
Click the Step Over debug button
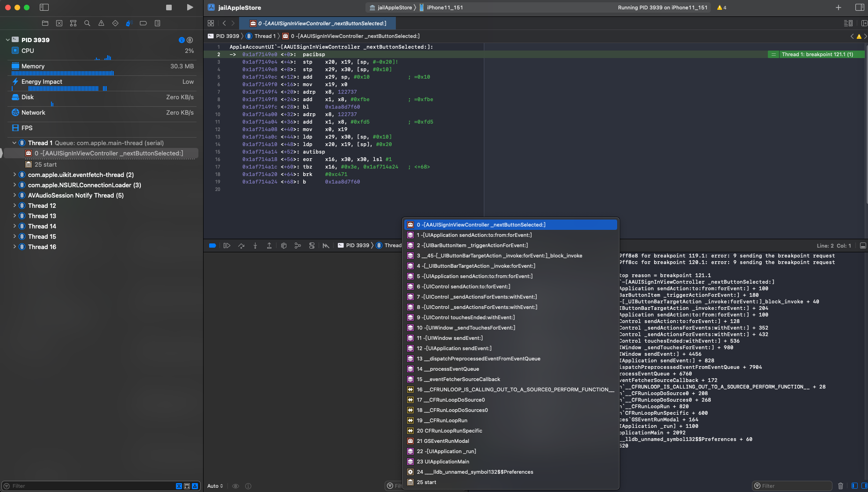(241, 245)
